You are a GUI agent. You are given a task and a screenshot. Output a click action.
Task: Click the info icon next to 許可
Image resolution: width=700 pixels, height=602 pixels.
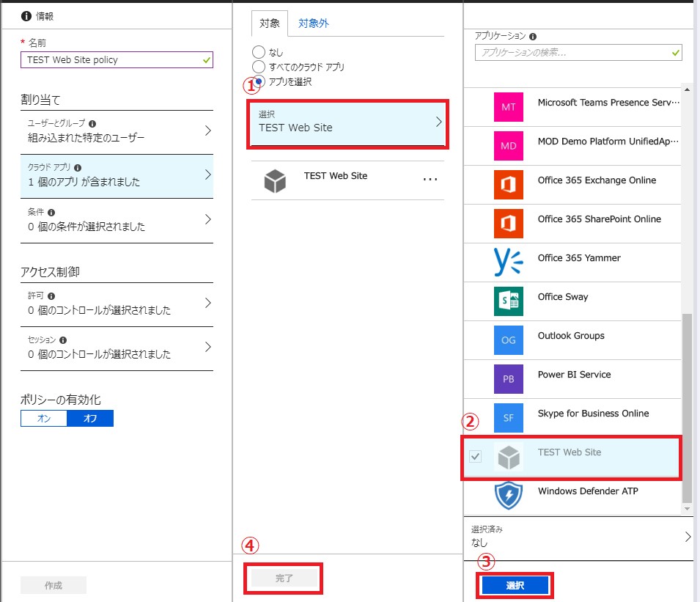click(x=51, y=296)
